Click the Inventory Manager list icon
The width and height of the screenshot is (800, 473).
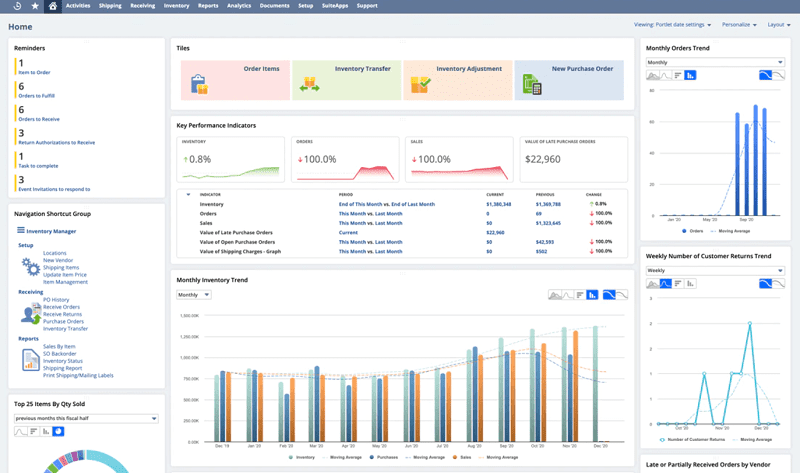(x=20, y=231)
